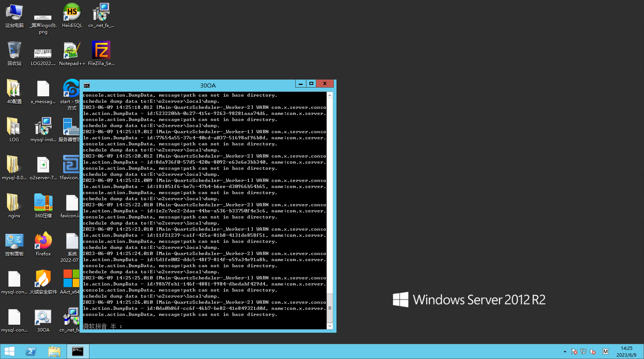Close the 30OA console window
Image resolution: width=644 pixels, height=359 pixels.
coord(325,84)
